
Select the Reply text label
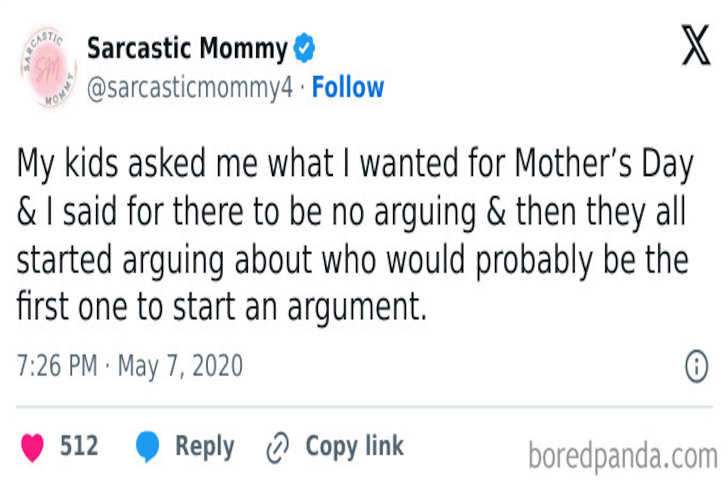point(204,446)
